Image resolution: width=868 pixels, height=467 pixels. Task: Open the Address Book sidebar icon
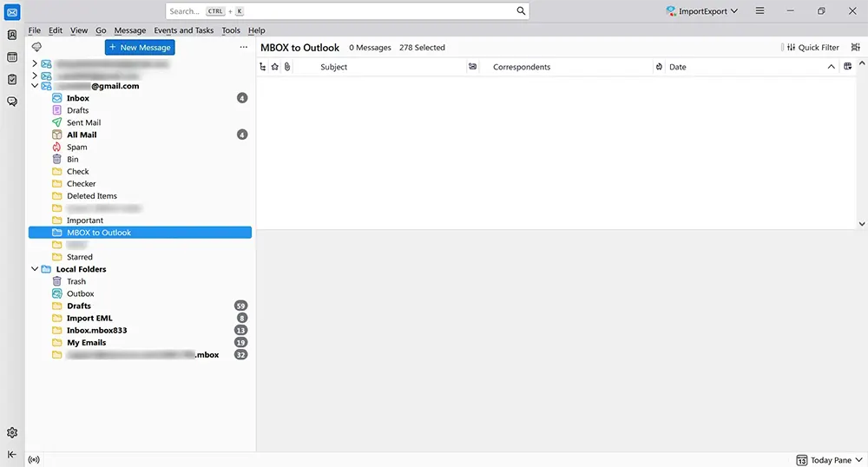pyautogui.click(x=12, y=35)
